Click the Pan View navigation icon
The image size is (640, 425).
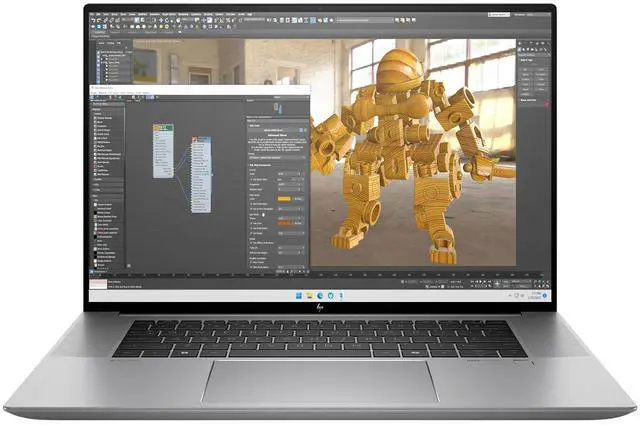(x=539, y=286)
